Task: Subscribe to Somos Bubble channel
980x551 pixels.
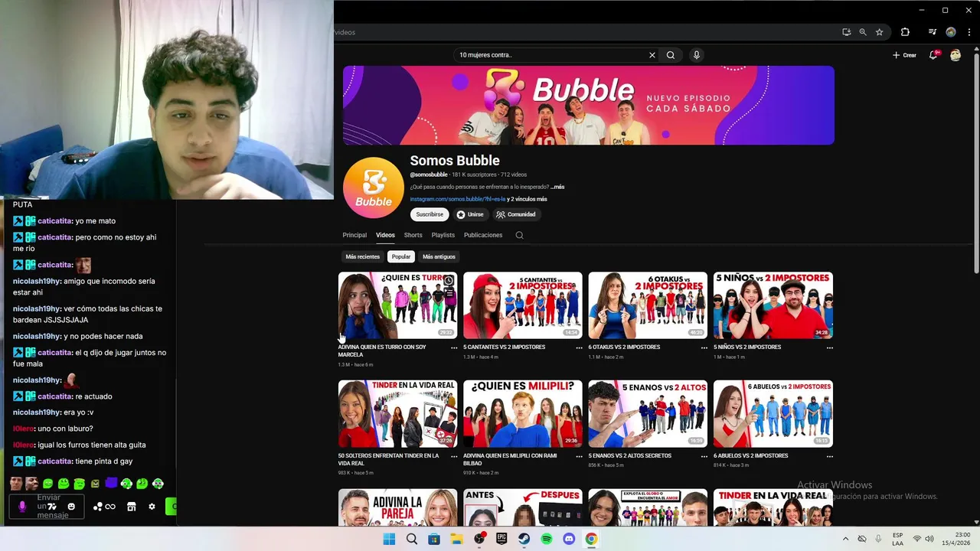Action: click(430, 214)
